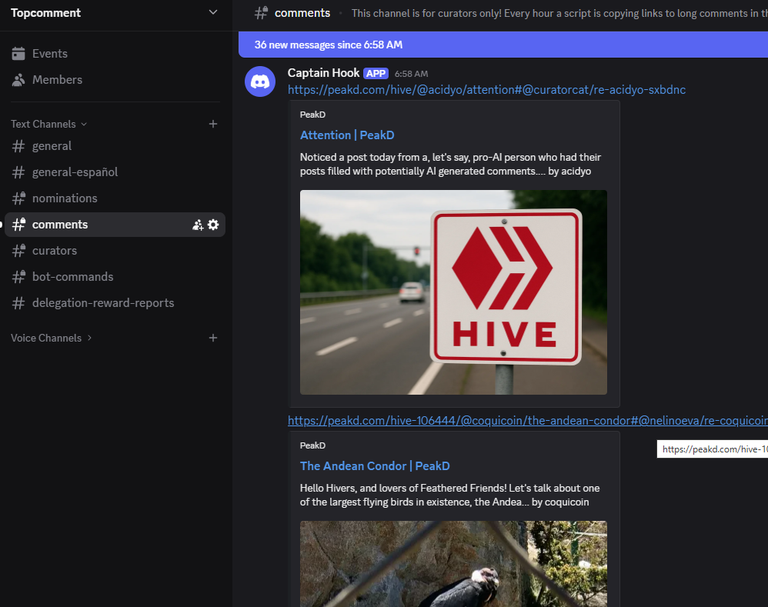Expand the Voice Channels category
The height and width of the screenshot is (607, 768).
51,338
